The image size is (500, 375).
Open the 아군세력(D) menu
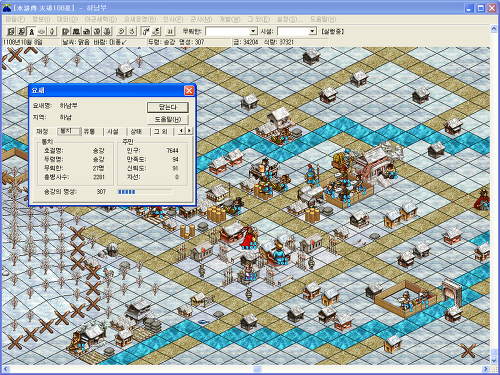pyautogui.click(x=101, y=19)
